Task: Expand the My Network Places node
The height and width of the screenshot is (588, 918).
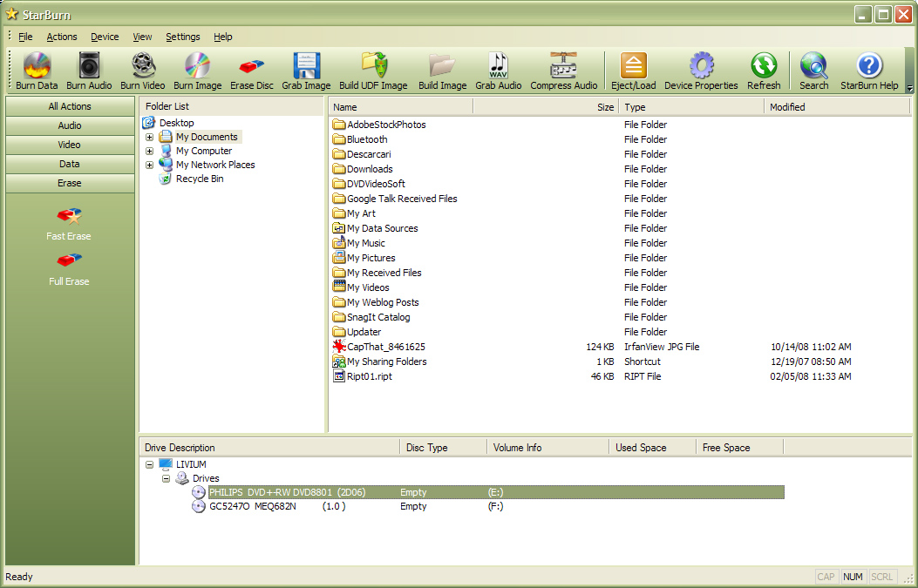Action: tap(150, 165)
